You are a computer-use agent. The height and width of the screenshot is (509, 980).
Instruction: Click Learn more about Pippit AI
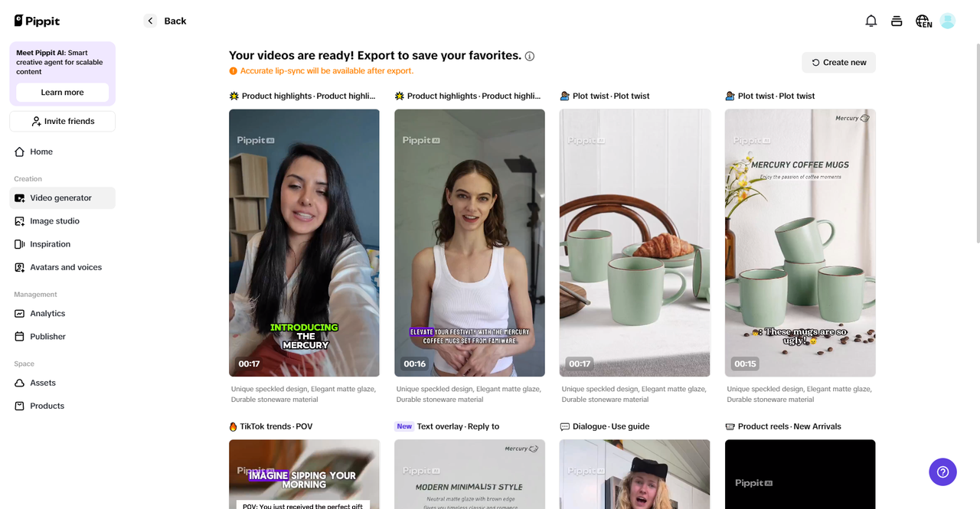tap(63, 93)
